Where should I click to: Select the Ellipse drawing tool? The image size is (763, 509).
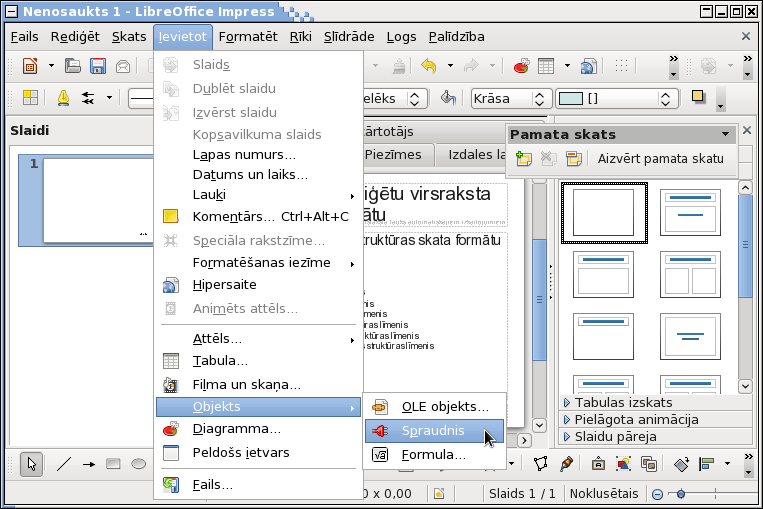[x=138, y=464]
